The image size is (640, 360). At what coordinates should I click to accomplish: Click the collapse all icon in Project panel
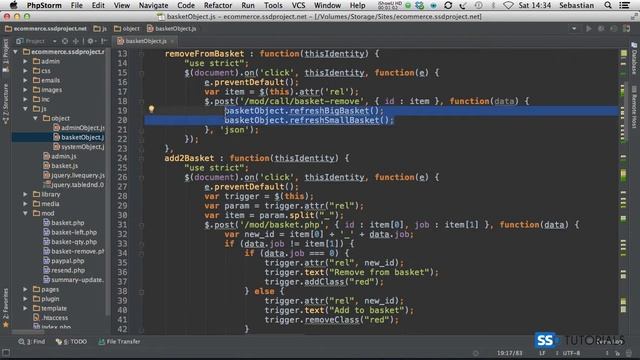click(76, 41)
